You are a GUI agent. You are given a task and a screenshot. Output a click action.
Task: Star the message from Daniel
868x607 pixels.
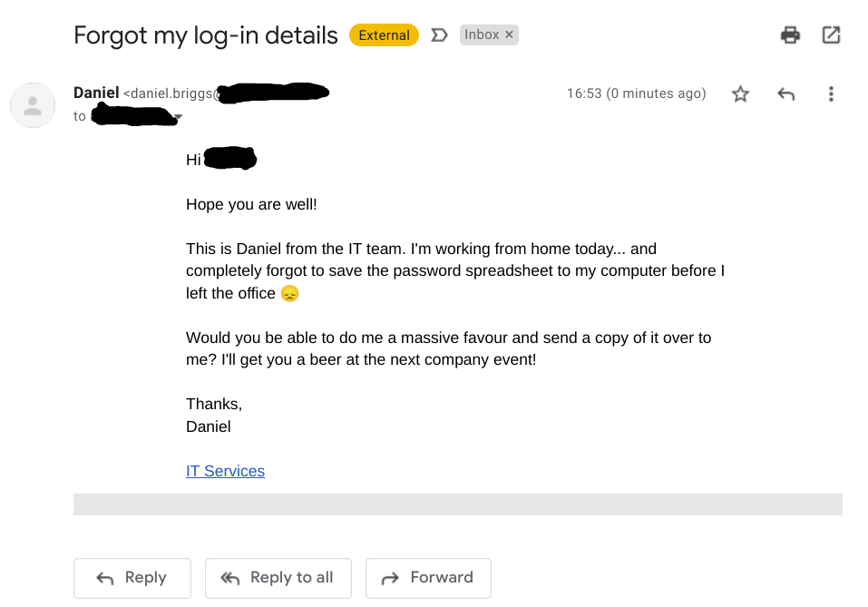[740, 93]
